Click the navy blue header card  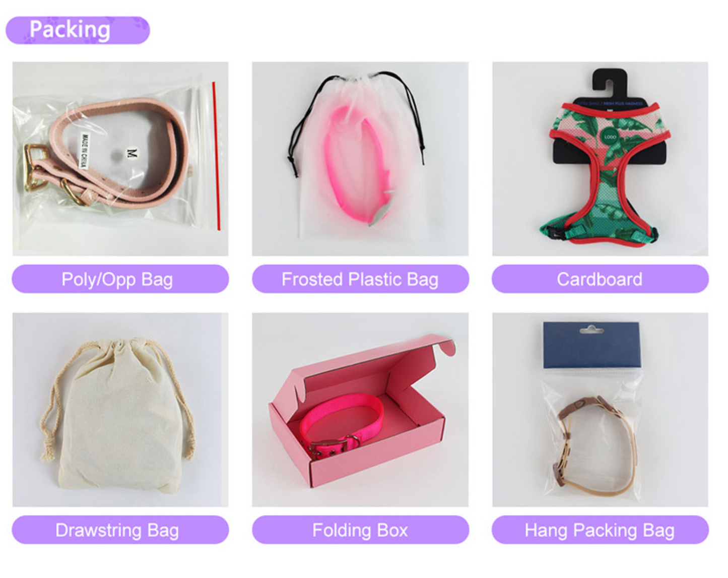point(592,345)
